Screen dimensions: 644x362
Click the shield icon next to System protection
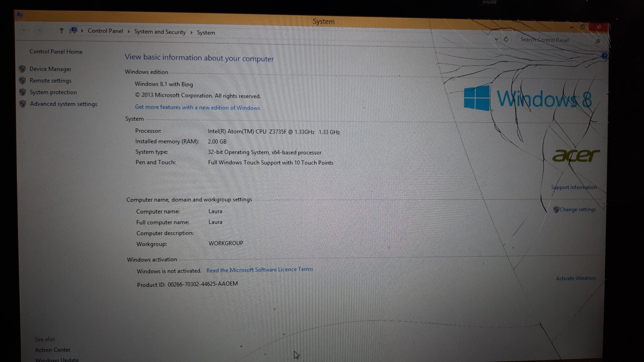point(23,92)
